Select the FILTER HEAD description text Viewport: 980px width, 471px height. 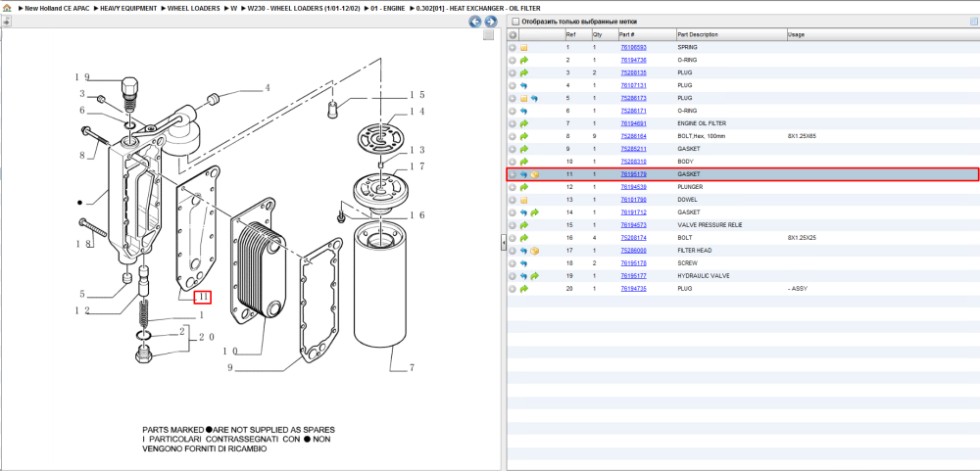pyautogui.click(x=694, y=251)
